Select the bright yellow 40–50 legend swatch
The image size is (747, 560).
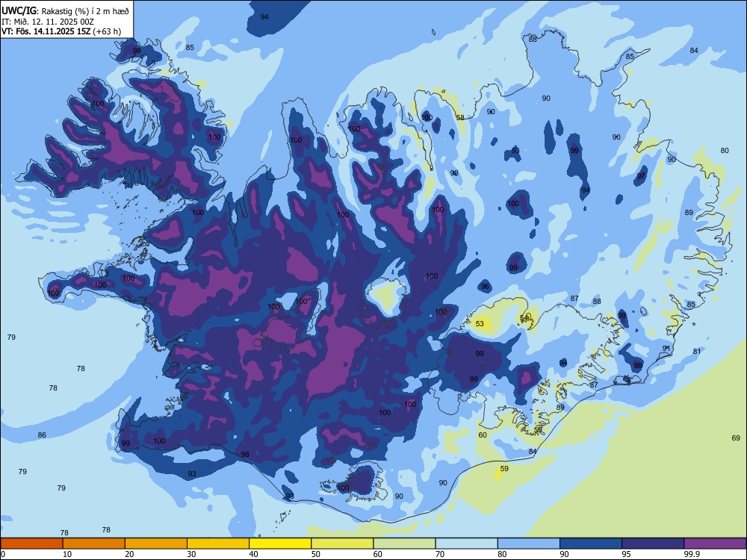coord(280,544)
